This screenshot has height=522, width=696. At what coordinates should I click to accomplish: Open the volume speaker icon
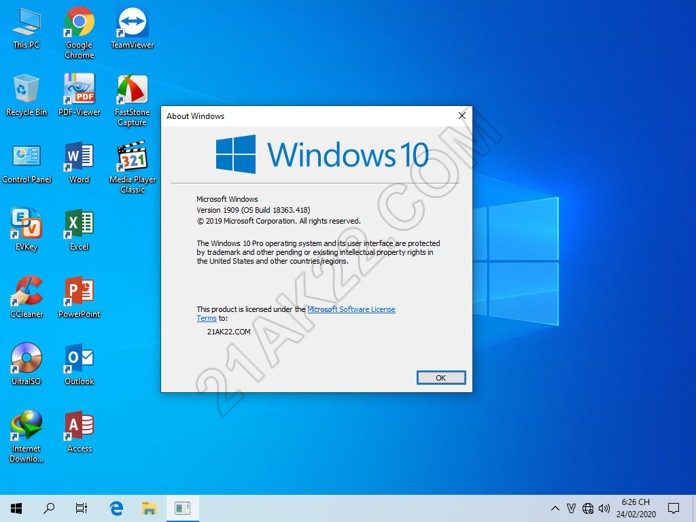pos(604,509)
